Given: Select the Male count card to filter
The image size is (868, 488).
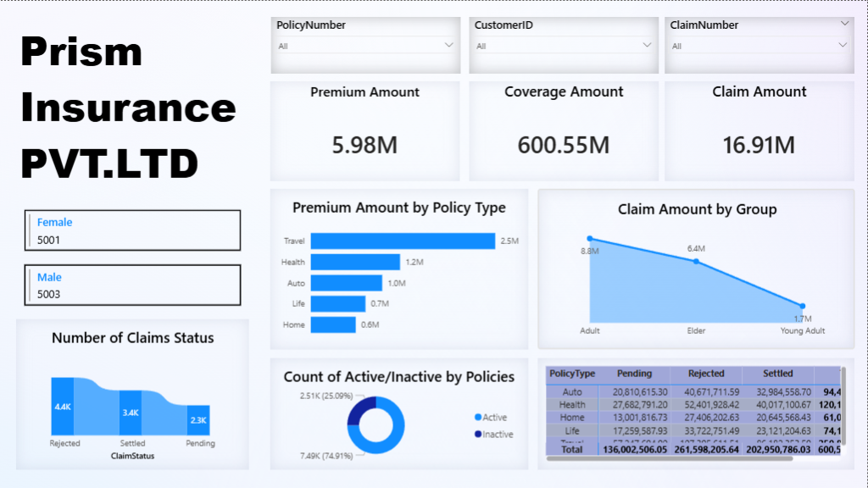Looking at the screenshot, I should (131, 284).
